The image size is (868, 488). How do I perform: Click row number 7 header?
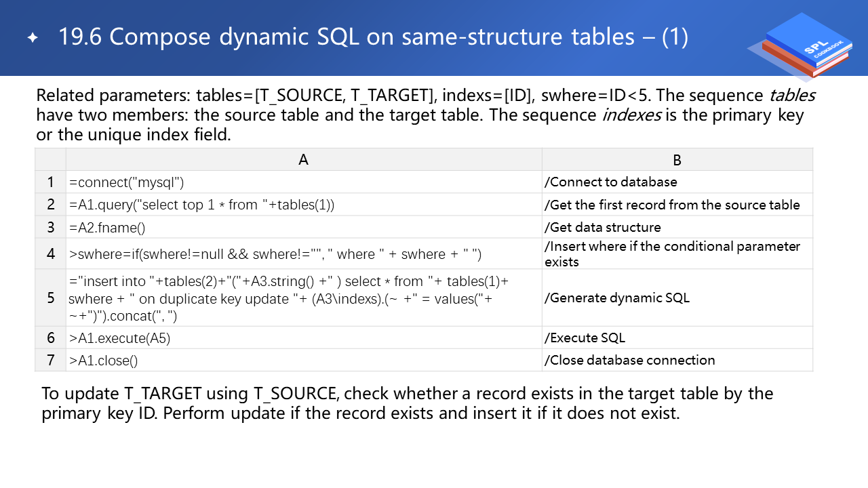tap(51, 361)
